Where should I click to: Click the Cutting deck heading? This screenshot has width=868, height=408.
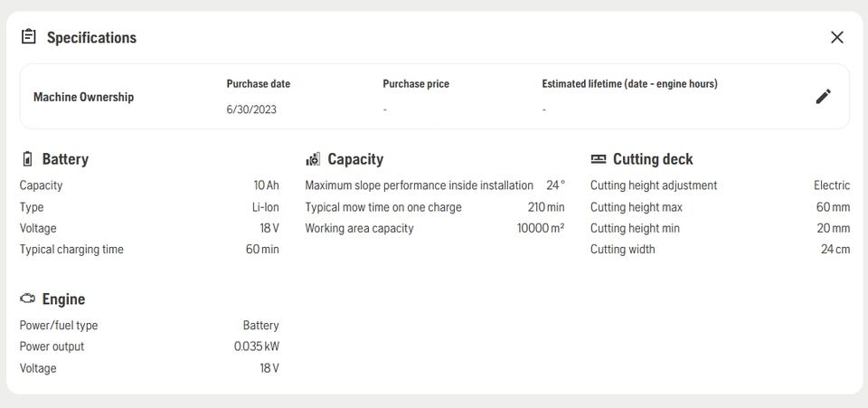653,159
